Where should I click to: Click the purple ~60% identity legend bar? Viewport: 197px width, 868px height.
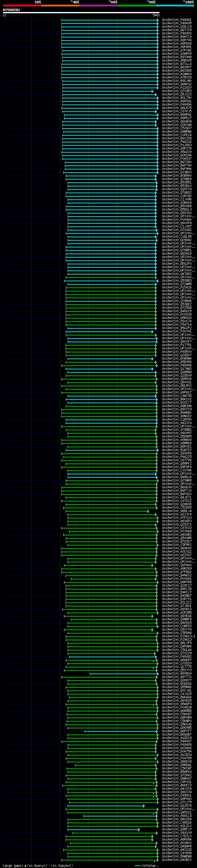98,6
